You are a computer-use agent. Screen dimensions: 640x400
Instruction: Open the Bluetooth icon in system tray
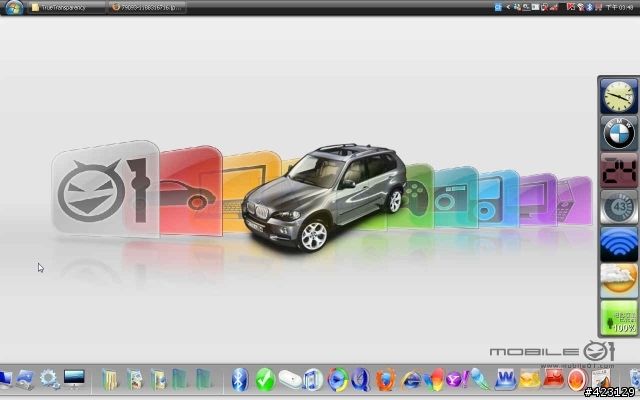coord(590,7)
